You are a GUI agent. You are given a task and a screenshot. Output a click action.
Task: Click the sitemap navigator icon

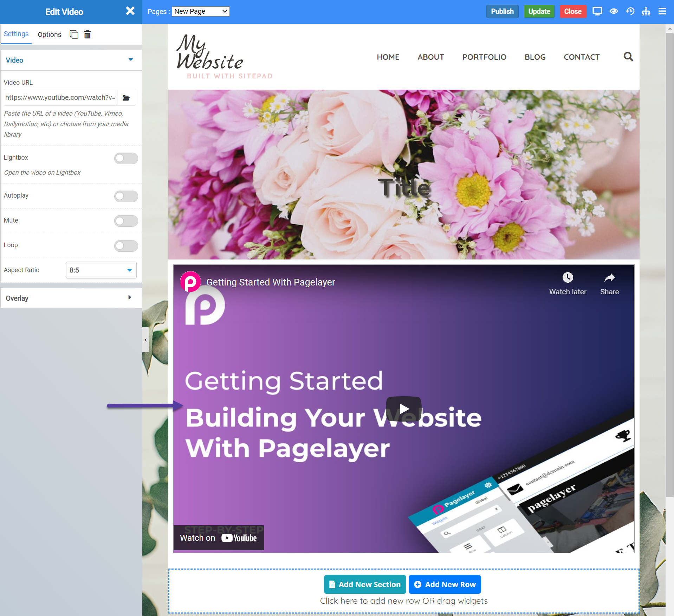tap(646, 11)
